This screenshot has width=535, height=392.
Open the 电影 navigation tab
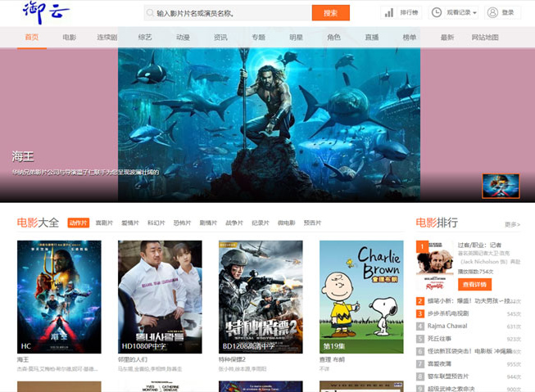pos(70,37)
